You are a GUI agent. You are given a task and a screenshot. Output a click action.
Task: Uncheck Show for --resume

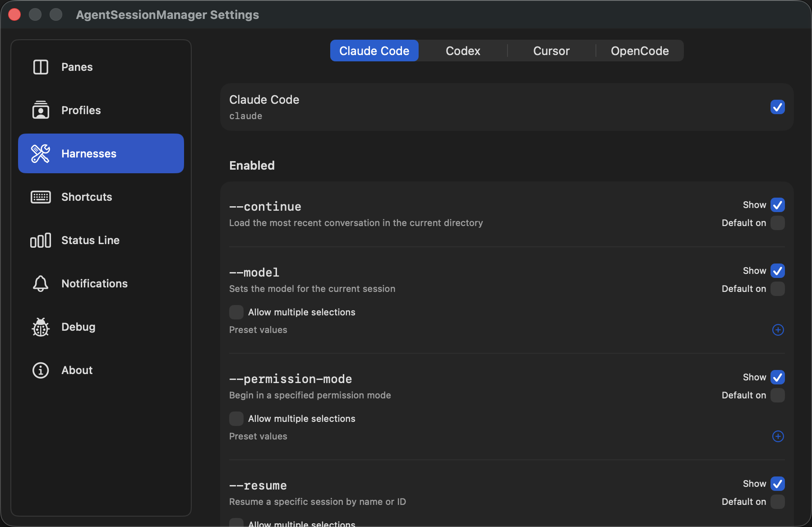click(x=778, y=484)
